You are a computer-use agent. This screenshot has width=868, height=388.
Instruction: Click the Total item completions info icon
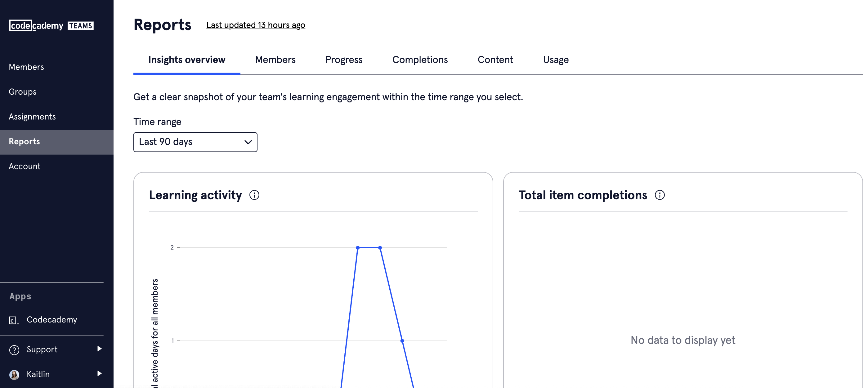point(660,195)
